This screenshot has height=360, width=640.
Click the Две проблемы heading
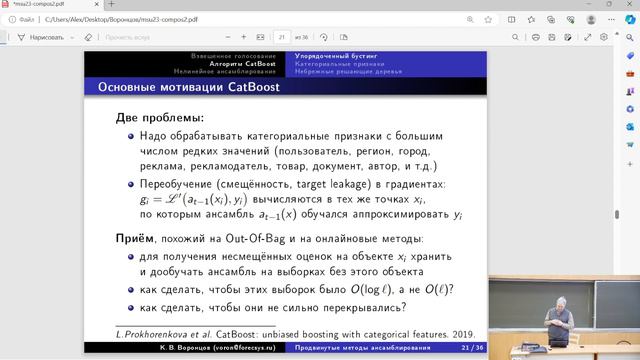pyautogui.click(x=160, y=118)
